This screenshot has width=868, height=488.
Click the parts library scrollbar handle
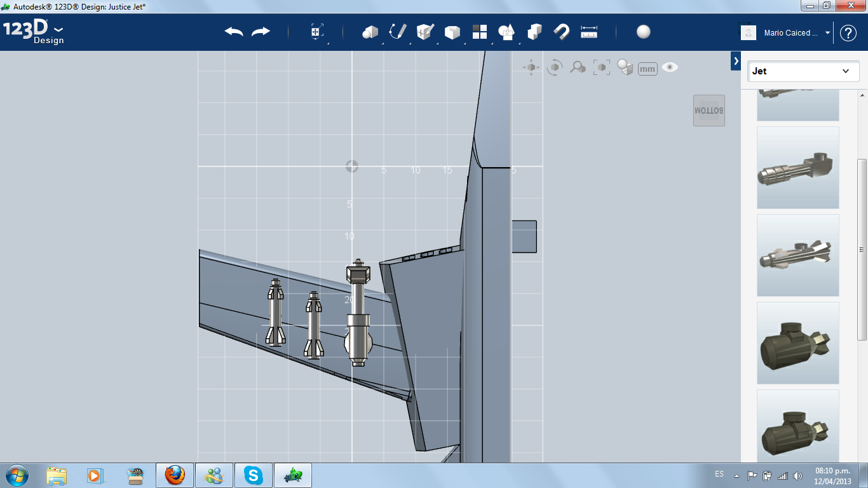click(x=862, y=251)
